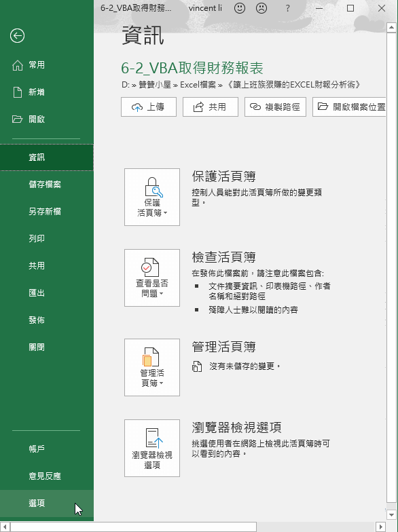
Task: Click 開啟檔案位置 to open file location
Action: click(349, 107)
